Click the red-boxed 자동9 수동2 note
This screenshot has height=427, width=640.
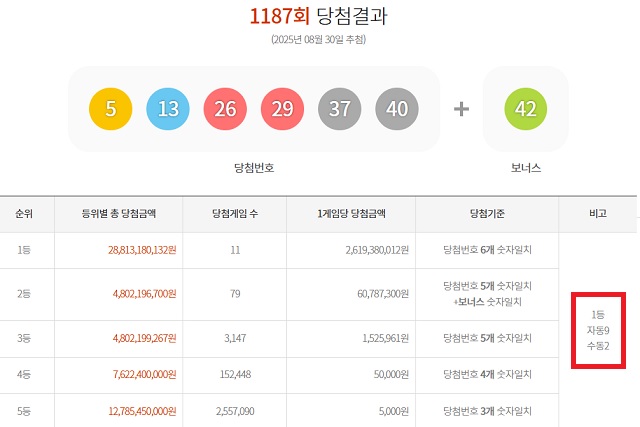tap(599, 331)
